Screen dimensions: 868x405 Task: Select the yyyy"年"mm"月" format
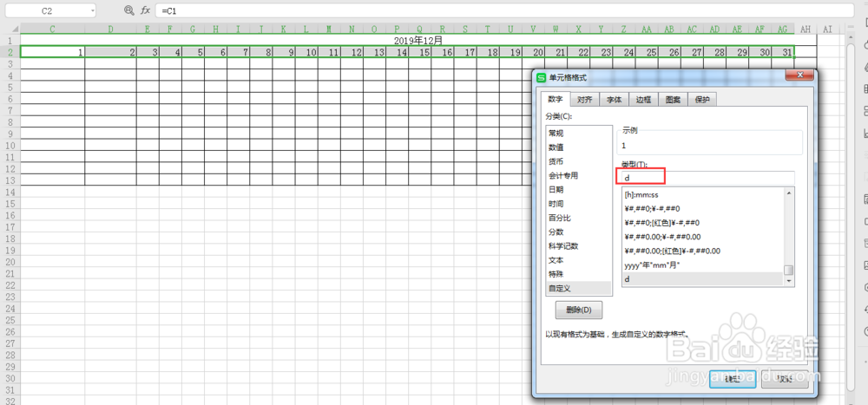click(702, 265)
